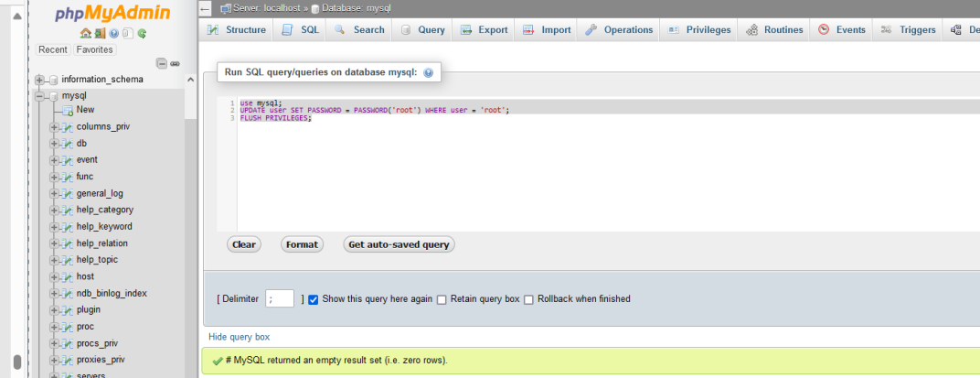Screen dimensions: 980x378
Task: Click the server icon in the breadcrumb
Action: [225, 9]
